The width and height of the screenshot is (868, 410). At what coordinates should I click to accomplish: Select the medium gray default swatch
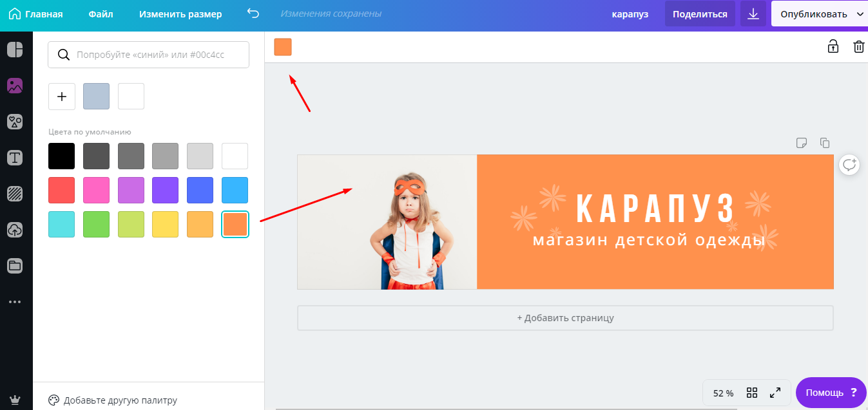pos(131,156)
